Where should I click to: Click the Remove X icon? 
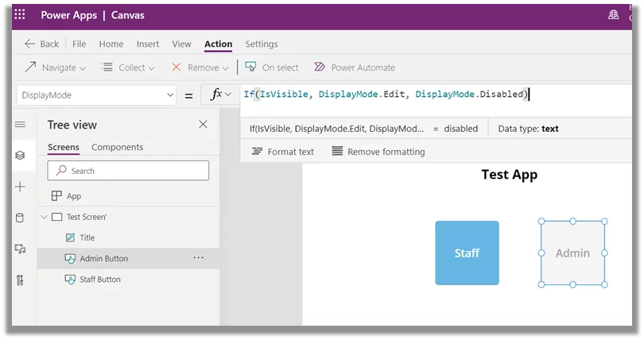click(177, 68)
